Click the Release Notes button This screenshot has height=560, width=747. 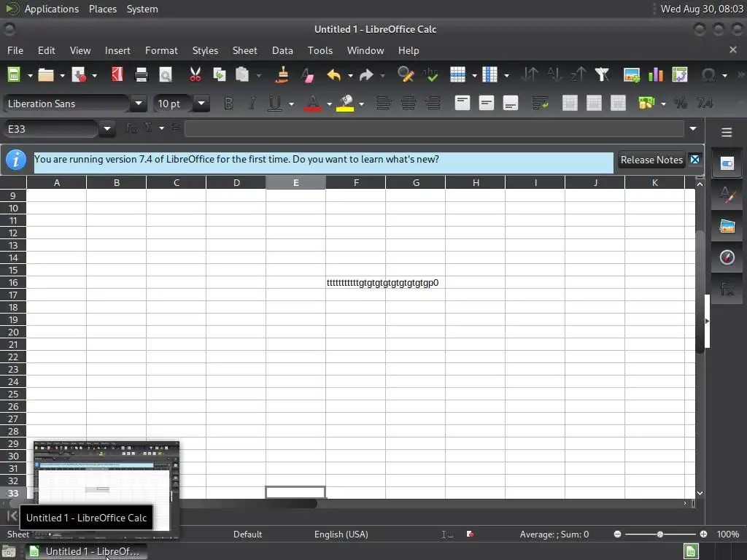[x=651, y=160]
